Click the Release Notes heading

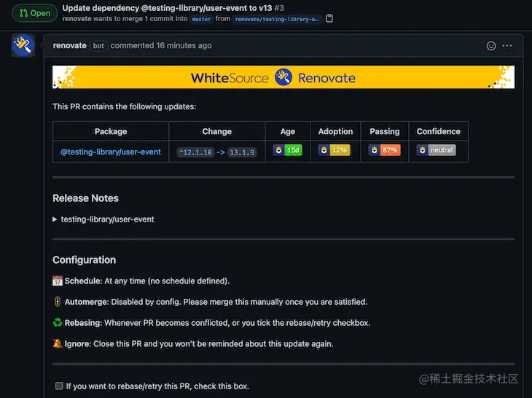(85, 198)
